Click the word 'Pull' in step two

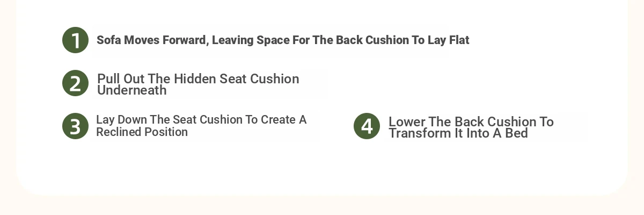pyautogui.click(x=109, y=78)
